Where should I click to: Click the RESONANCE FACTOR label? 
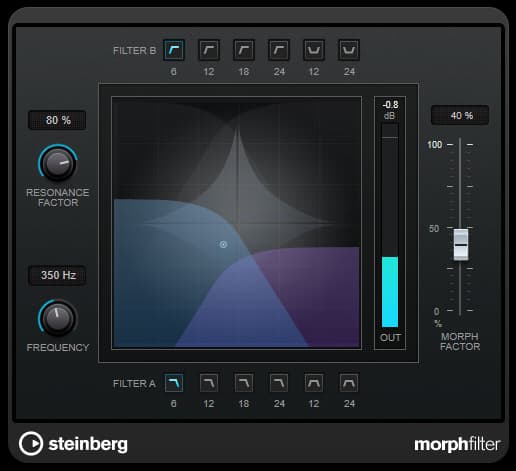coord(58,197)
